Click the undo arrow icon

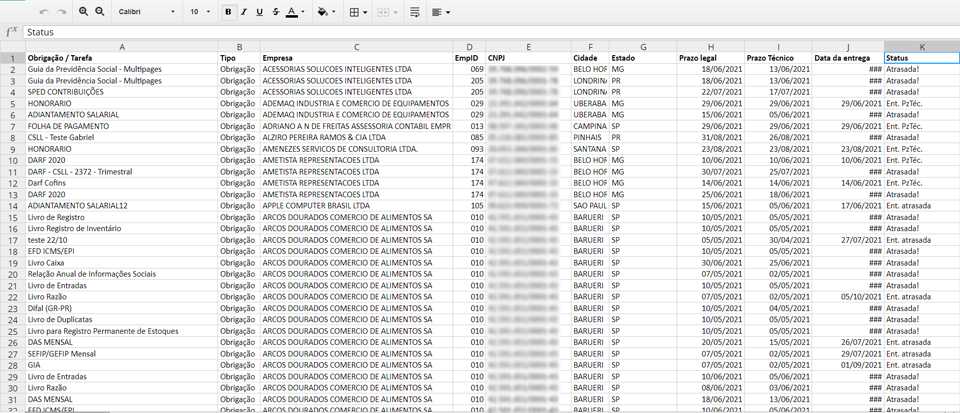coord(44,12)
